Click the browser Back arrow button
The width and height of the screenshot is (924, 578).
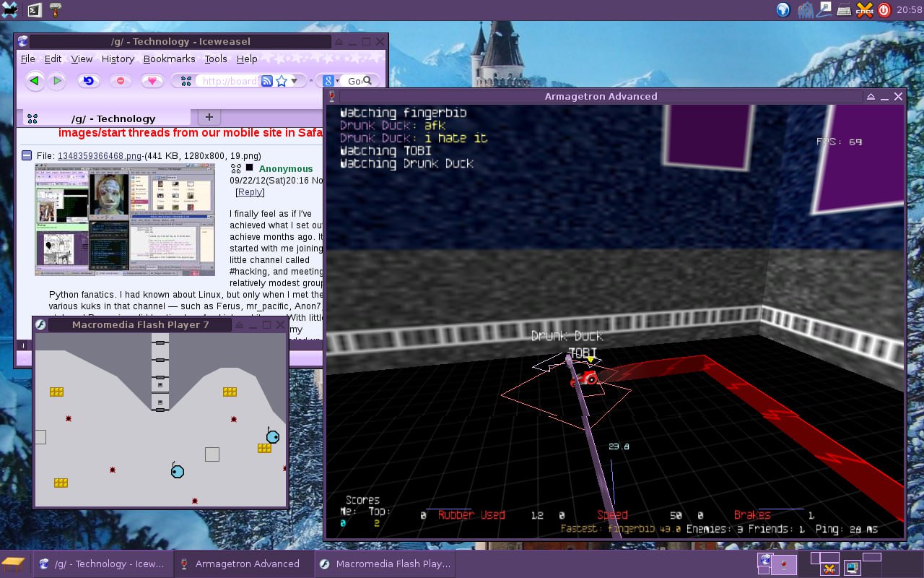(x=34, y=81)
